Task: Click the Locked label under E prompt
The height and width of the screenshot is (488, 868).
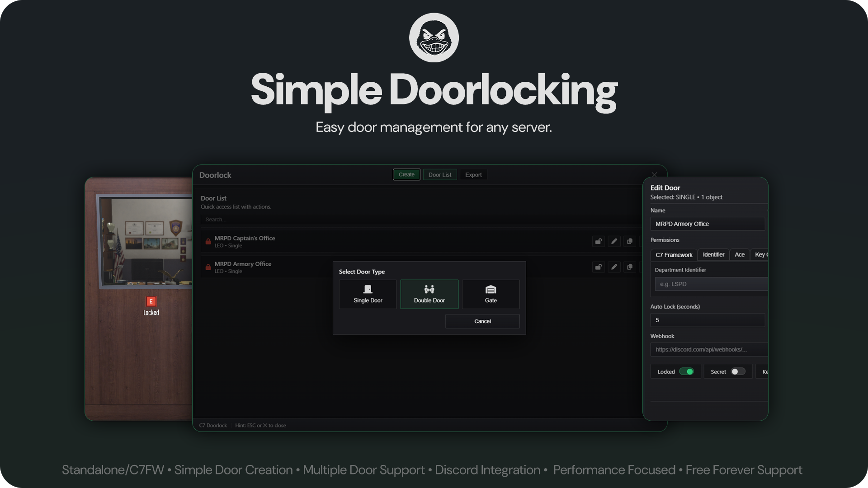Action: pyautogui.click(x=151, y=313)
